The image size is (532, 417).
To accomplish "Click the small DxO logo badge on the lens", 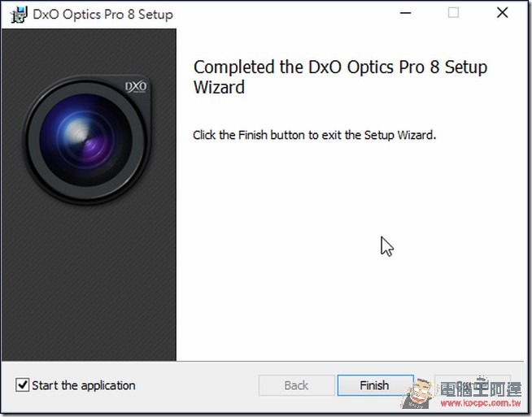I will [x=136, y=86].
